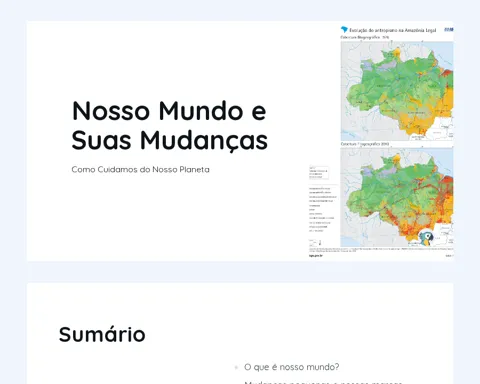This screenshot has height=384, width=480.
Task: Click the 'Evolução do antropismo na Amazônia Legal' map heading
Action: click(x=393, y=30)
